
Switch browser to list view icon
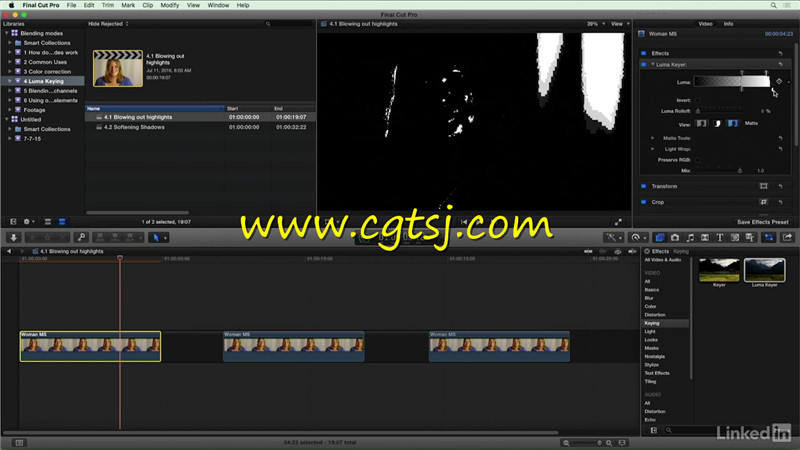pyautogui.click(x=62, y=222)
